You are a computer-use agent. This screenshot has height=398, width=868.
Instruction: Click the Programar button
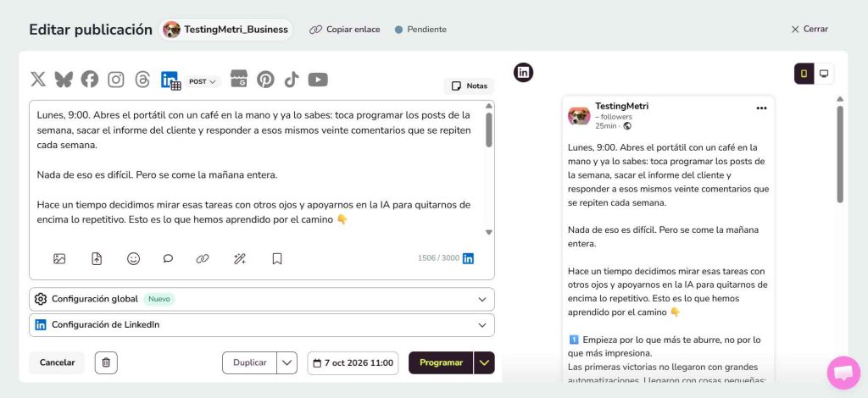click(x=441, y=362)
